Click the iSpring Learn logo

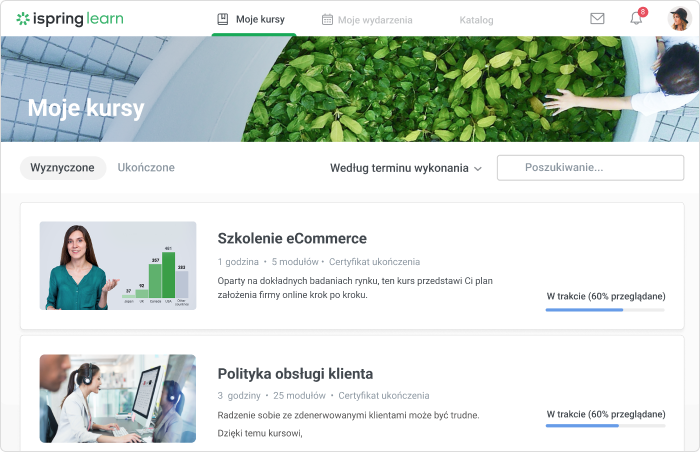[x=70, y=18]
